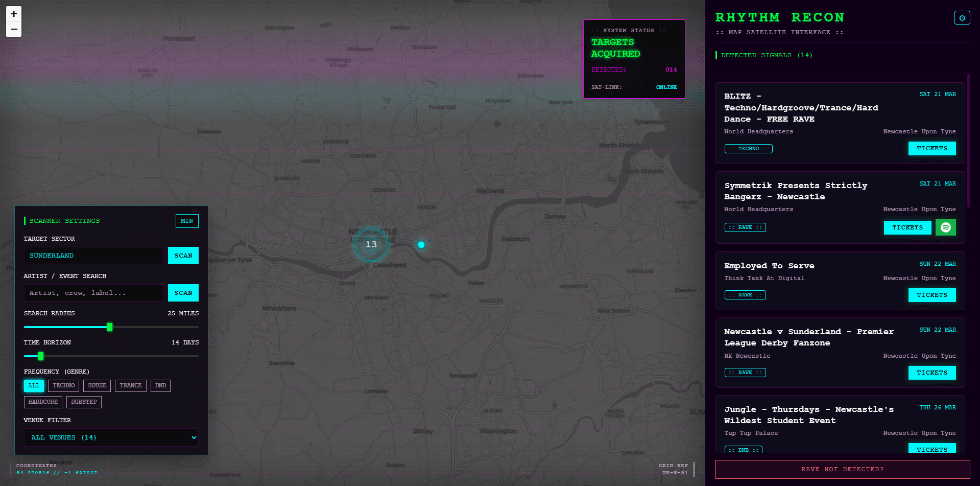Image resolution: width=980 pixels, height=486 pixels.
Task: Toggle the HARDCORE genre filter
Action: click(43, 402)
